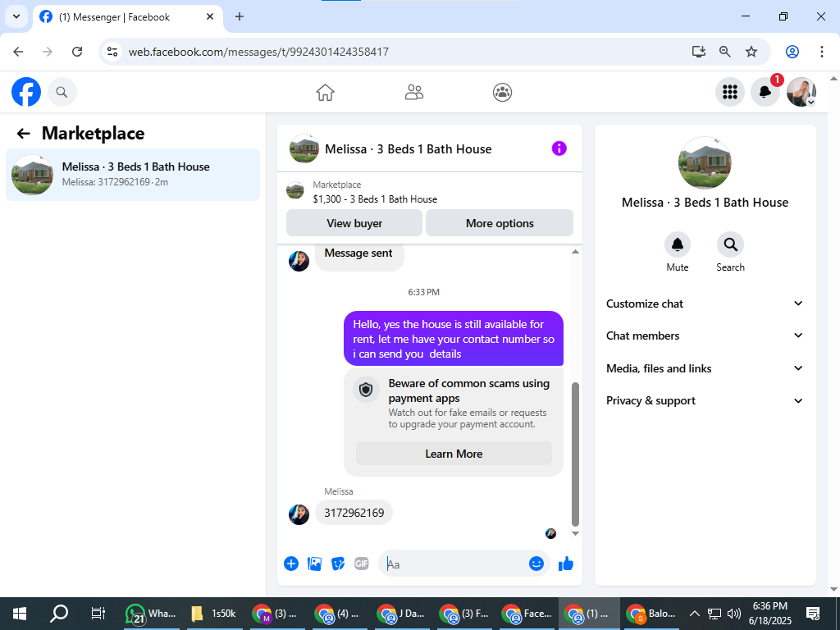Image resolution: width=840 pixels, height=630 pixels.
Task: Choose a GIF icon
Action: coord(362,564)
